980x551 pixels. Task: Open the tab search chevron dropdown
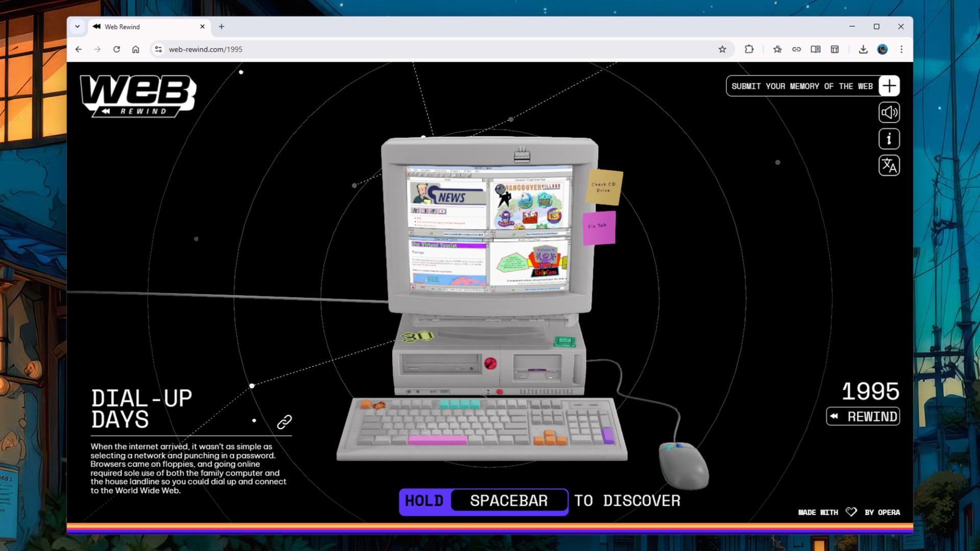tap(78, 26)
